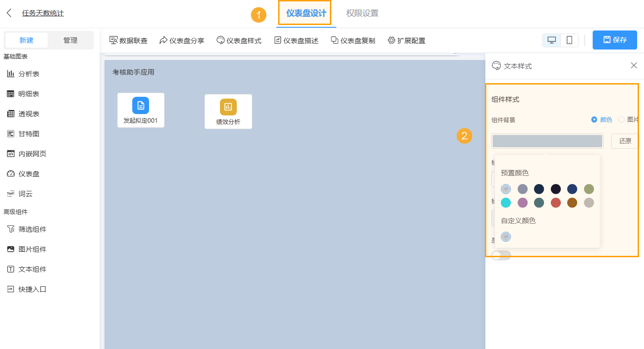Open the 发起拟定001 item on canvas
This screenshot has width=644, height=349.
pos(141,110)
